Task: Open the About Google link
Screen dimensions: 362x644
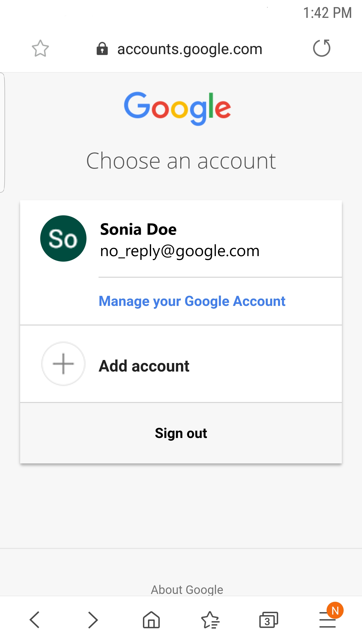Action: click(187, 590)
